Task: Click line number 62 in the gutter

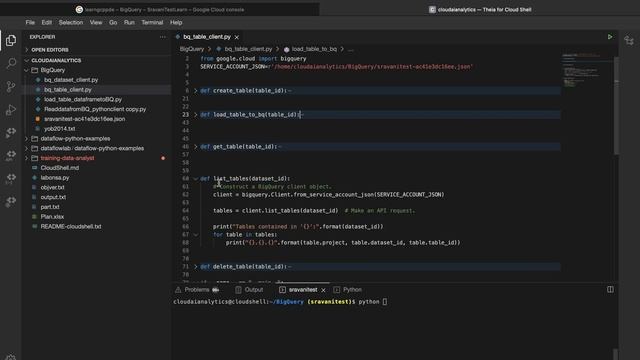Action: pyautogui.click(x=185, y=195)
